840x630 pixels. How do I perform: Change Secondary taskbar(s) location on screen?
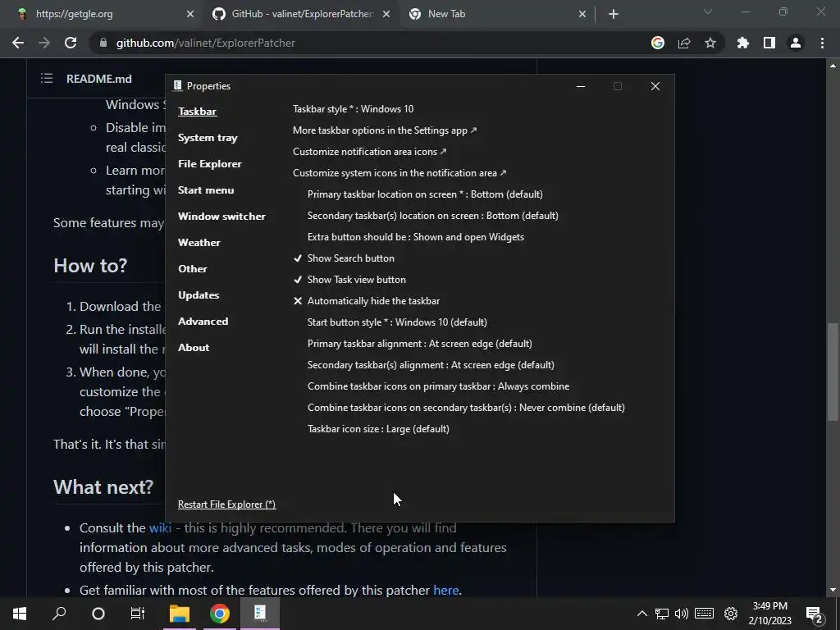[433, 216]
